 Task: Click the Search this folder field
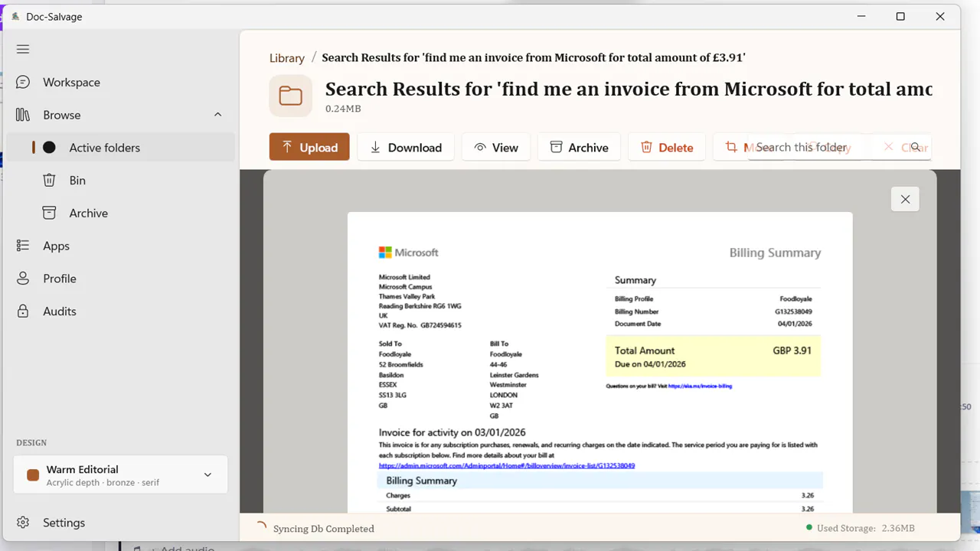(x=839, y=147)
